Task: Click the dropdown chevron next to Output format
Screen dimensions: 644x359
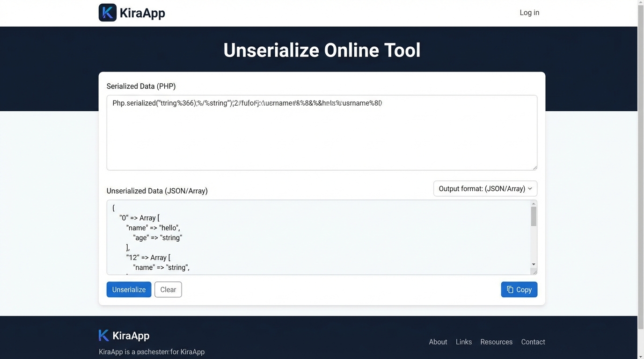Action: (530, 188)
